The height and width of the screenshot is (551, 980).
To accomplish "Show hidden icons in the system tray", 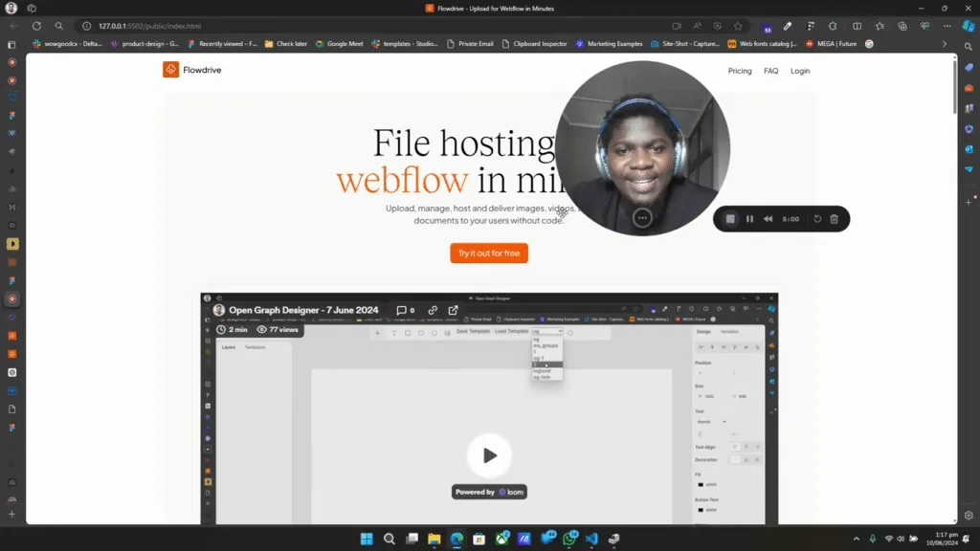I will (x=857, y=539).
